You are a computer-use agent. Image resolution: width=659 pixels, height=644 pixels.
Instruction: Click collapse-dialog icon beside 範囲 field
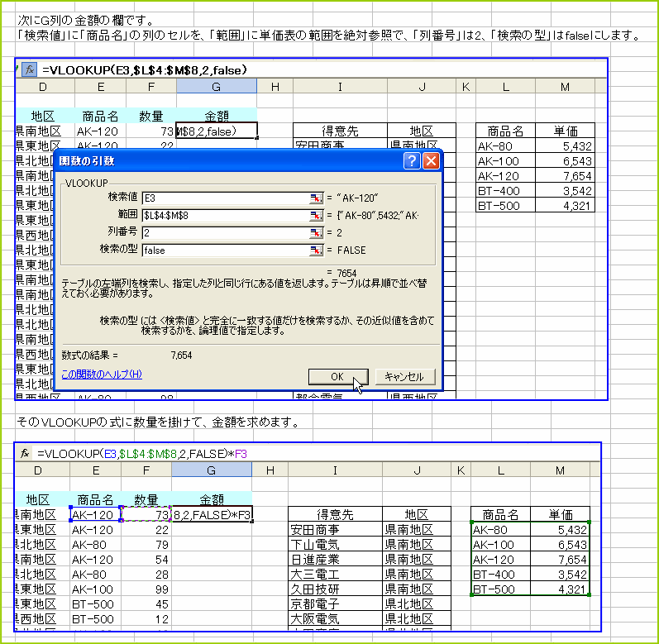[x=316, y=216]
